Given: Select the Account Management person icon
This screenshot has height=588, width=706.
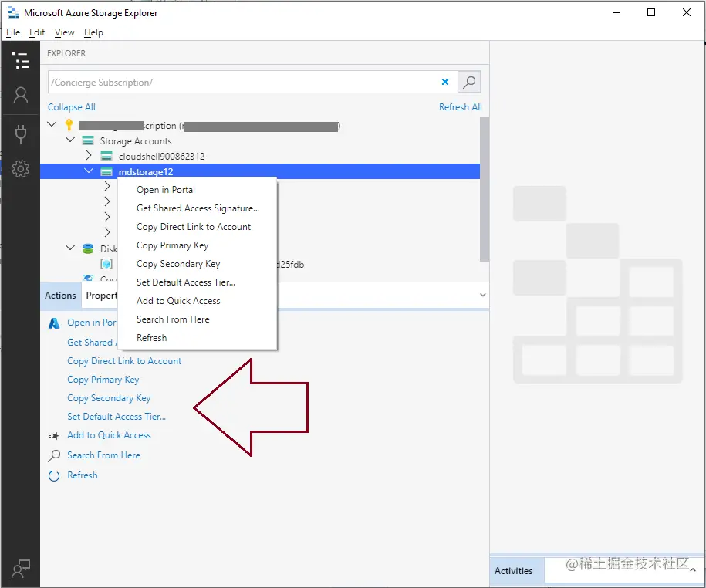Looking at the screenshot, I should tap(20, 96).
